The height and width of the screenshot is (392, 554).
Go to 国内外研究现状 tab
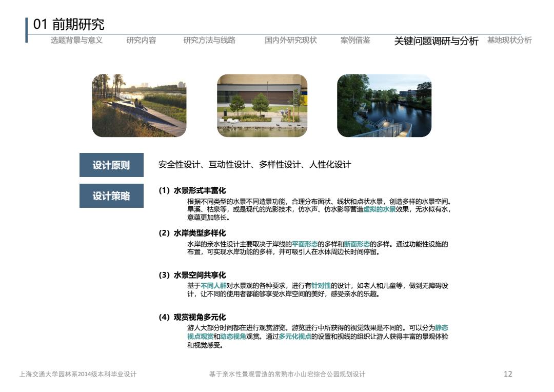290,41
